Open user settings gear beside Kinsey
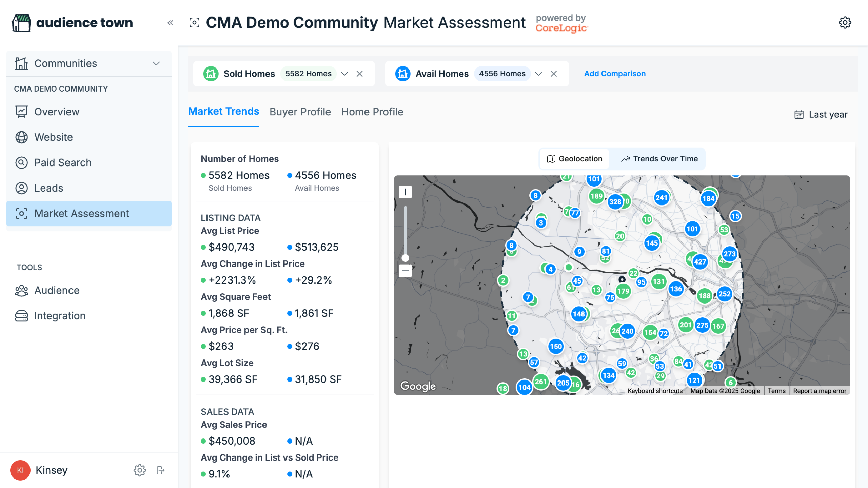Screen dimensions: 868x488 pyautogui.click(x=139, y=470)
